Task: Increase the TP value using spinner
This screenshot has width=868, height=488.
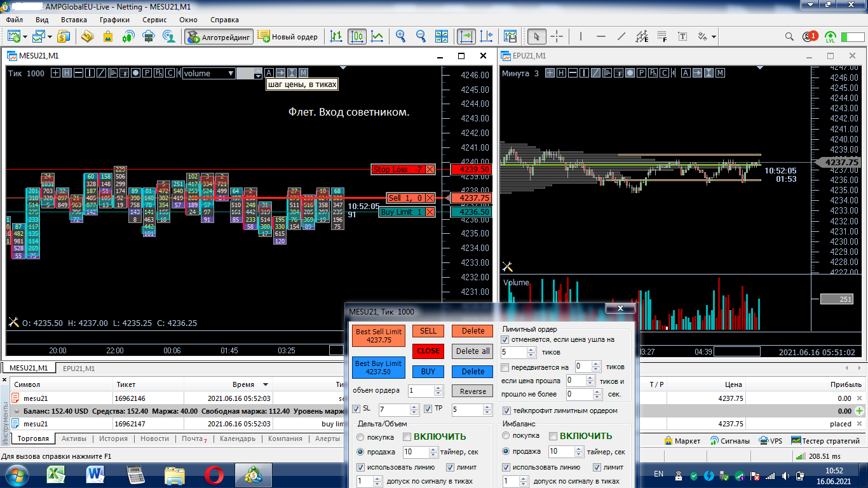Action: pyautogui.click(x=487, y=407)
